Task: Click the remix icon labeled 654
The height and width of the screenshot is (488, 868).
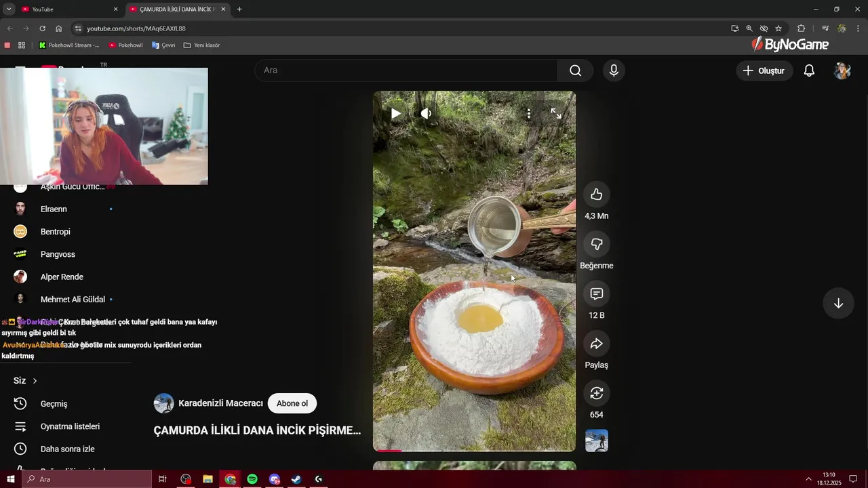Action: coord(597,393)
